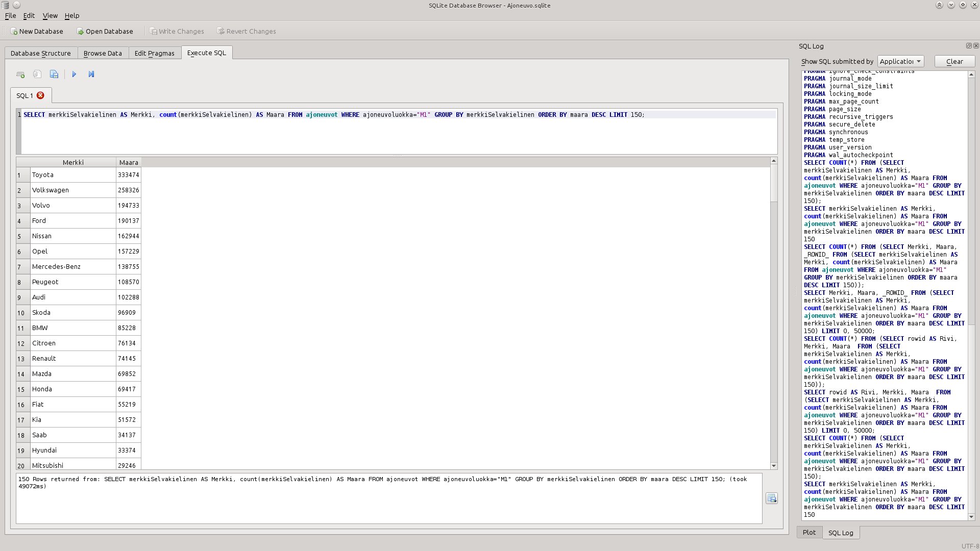
Task: Click the SQL Log scroll-down arrow
Action: (x=971, y=517)
